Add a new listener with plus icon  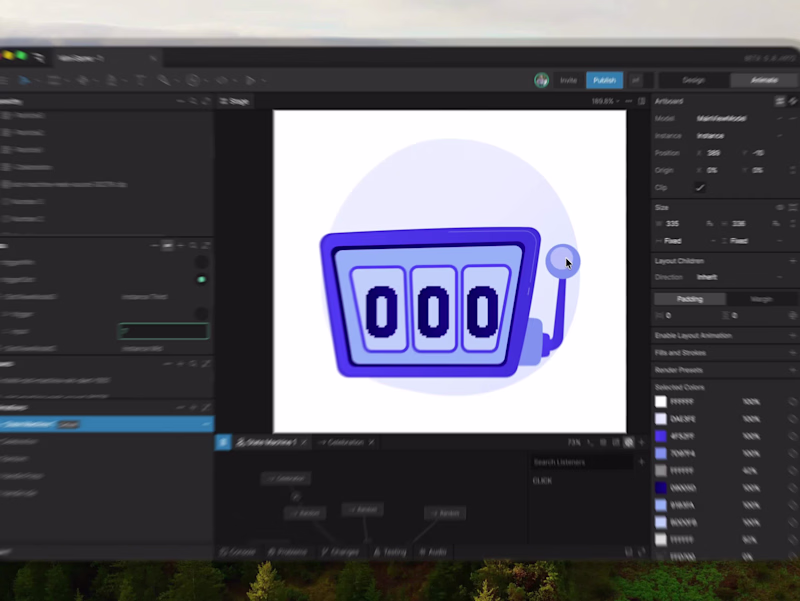tap(641, 462)
